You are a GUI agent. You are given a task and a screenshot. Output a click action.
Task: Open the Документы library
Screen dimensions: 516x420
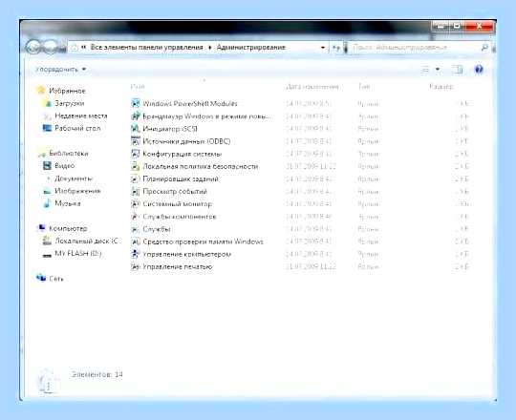74,178
